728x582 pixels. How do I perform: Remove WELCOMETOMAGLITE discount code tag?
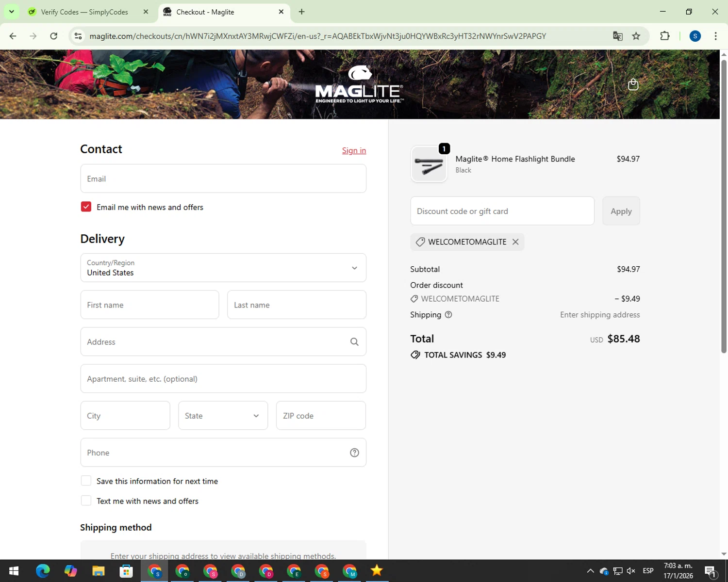point(515,242)
